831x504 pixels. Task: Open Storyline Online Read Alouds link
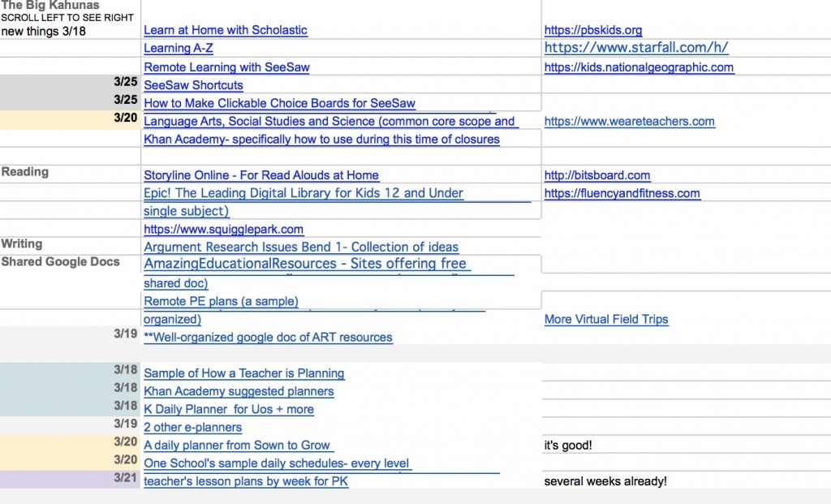coord(261,175)
